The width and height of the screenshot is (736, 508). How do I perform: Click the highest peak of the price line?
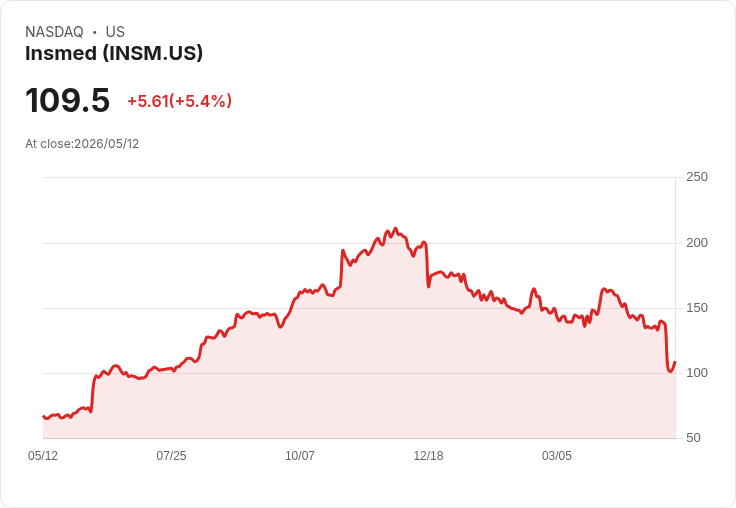point(395,229)
